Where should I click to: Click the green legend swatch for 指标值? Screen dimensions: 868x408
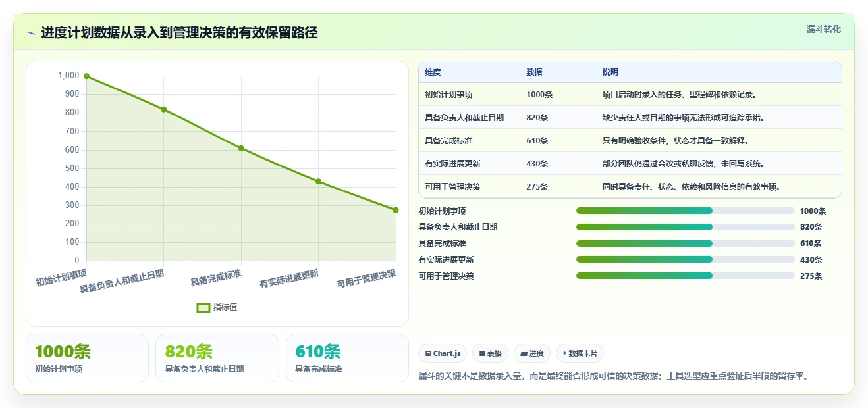tap(203, 307)
